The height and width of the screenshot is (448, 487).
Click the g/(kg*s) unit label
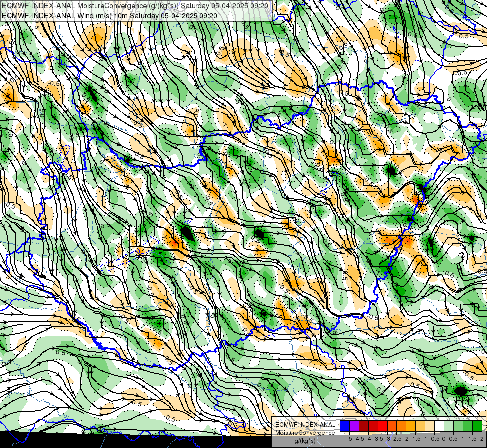click(305, 441)
